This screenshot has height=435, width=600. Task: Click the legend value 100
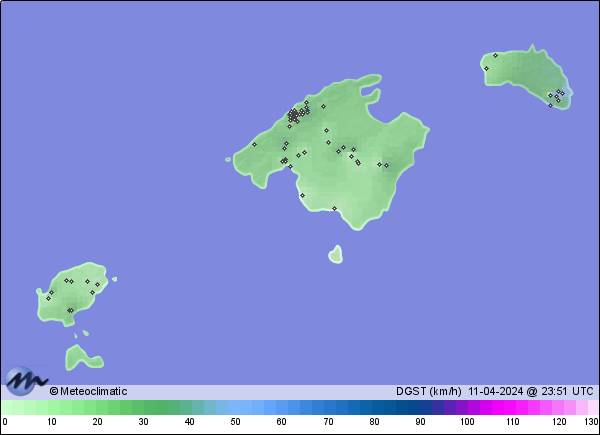pos(467,422)
